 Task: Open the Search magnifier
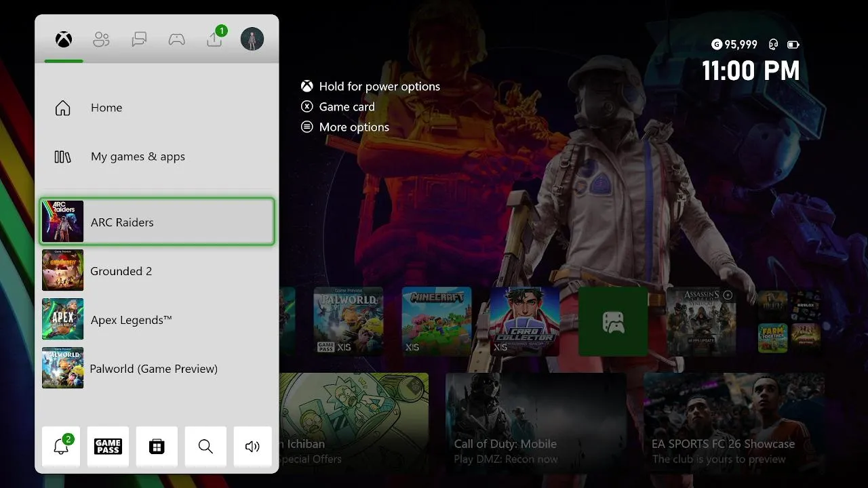pyautogui.click(x=205, y=447)
